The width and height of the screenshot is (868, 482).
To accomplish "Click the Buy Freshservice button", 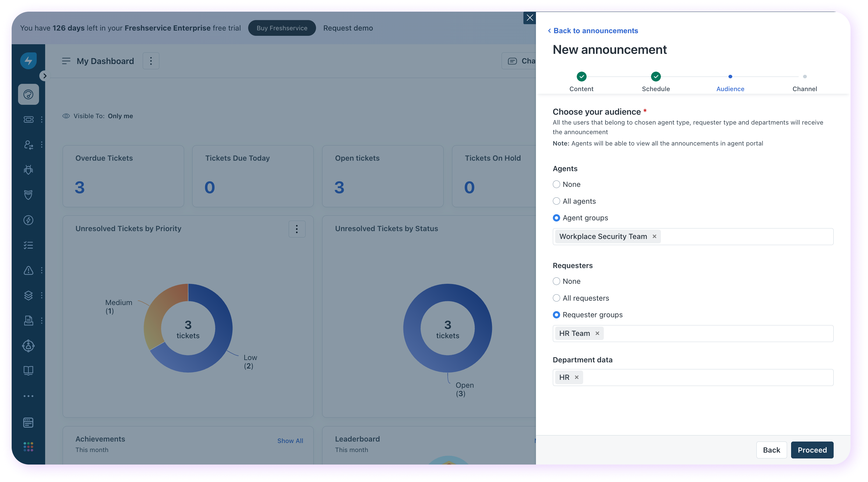I will coord(282,28).
